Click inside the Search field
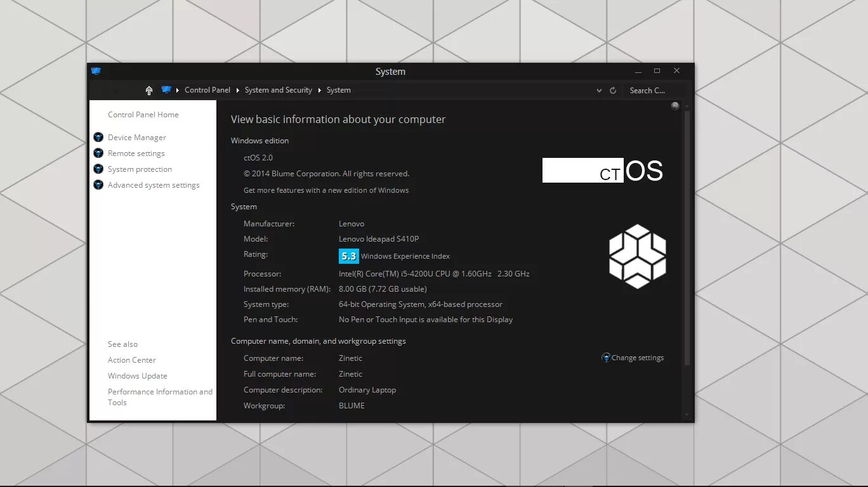The height and width of the screenshot is (487, 868). point(647,90)
